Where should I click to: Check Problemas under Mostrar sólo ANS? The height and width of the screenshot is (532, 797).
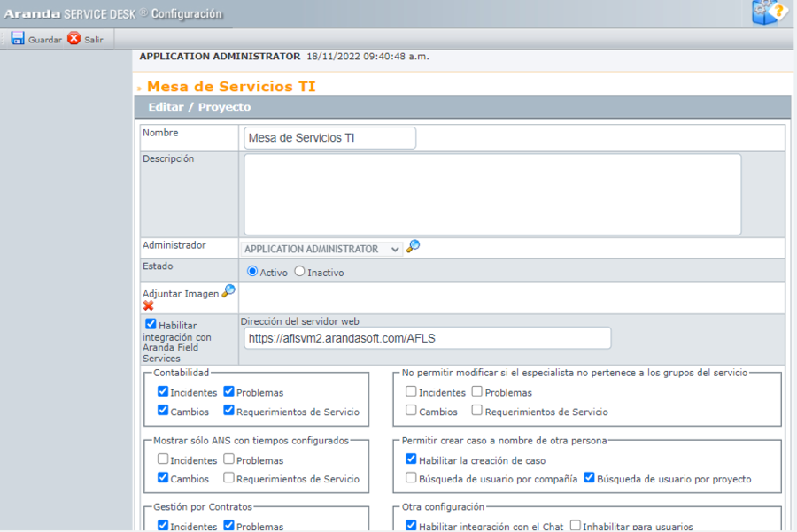[228, 459]
